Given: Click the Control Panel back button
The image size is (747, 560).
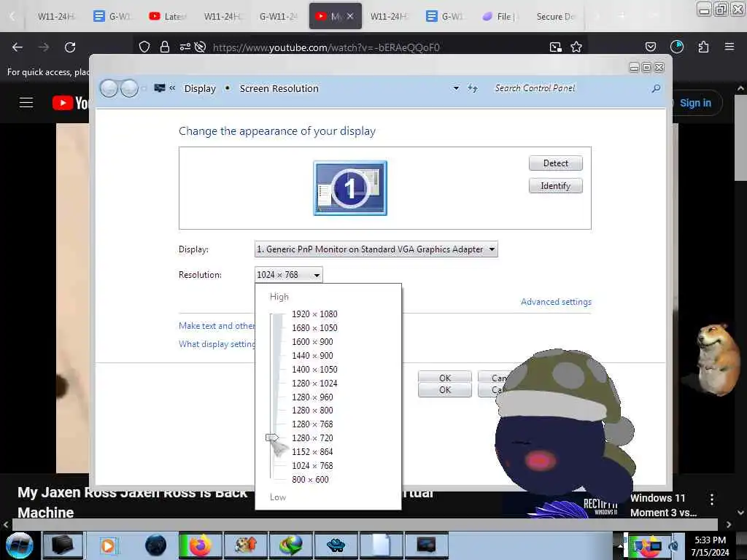Looking at the screenshot, I should tap(109, 88).
